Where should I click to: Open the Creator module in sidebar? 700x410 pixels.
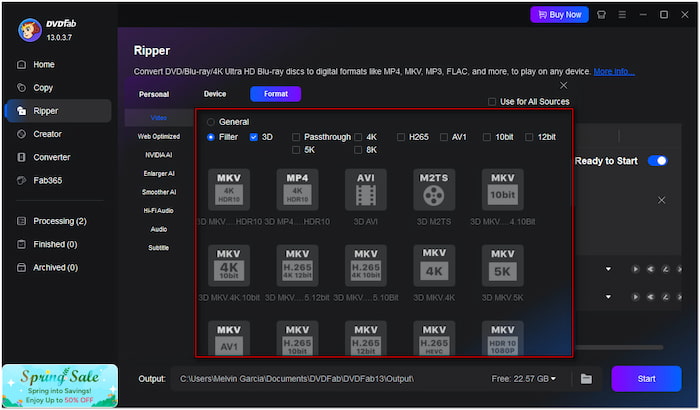(x=58, y=134)
